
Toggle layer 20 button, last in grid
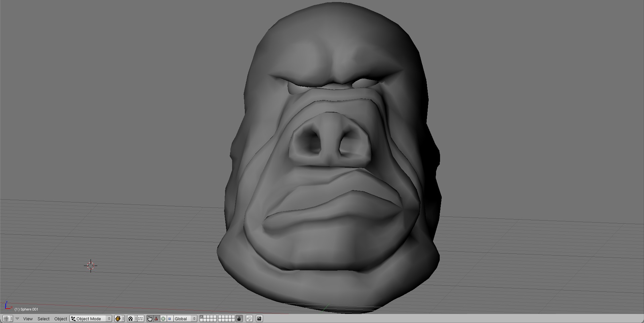(233, 320)
